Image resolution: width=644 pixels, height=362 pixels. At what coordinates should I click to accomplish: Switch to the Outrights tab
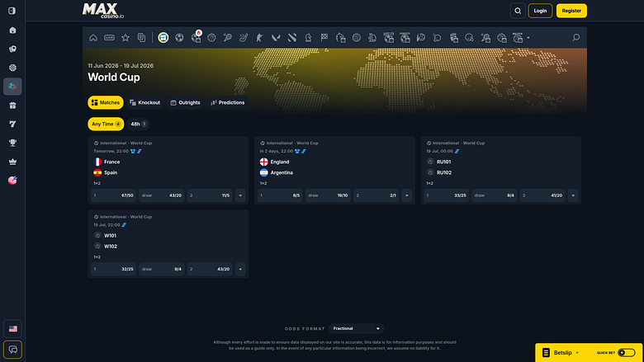[x=185, y=102]
